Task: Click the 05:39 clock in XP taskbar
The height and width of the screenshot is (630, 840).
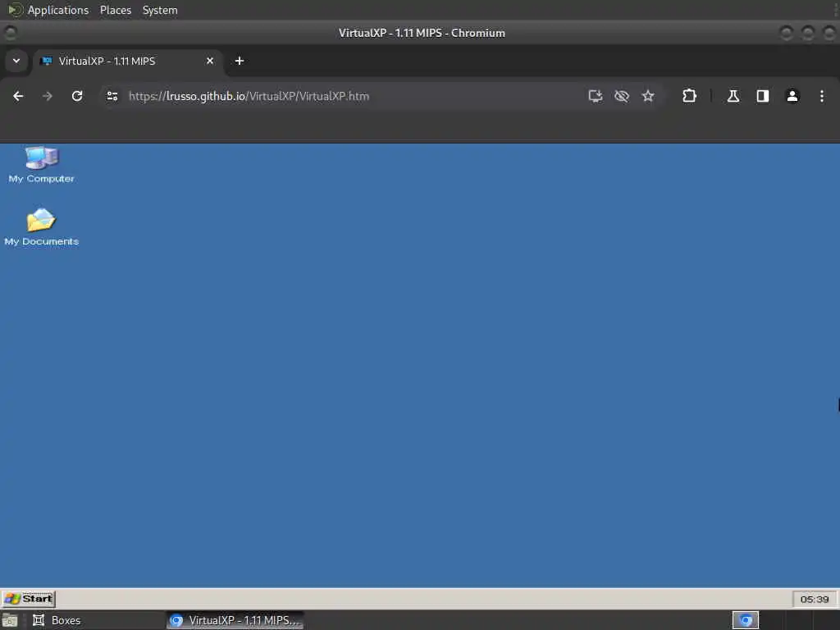Action: 815,599
